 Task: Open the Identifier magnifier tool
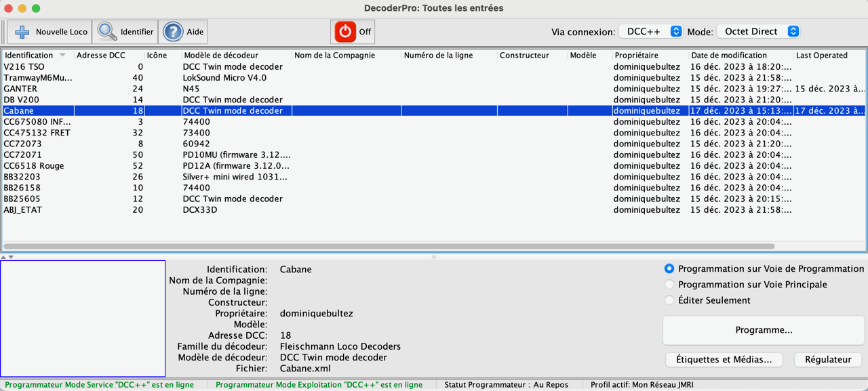[x=125, y=32]
